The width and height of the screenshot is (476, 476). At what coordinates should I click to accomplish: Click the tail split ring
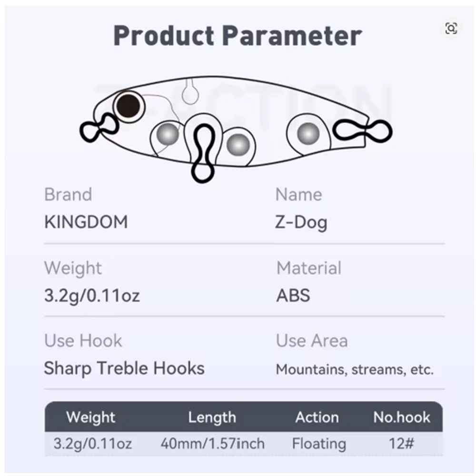[x=363, y=131]
